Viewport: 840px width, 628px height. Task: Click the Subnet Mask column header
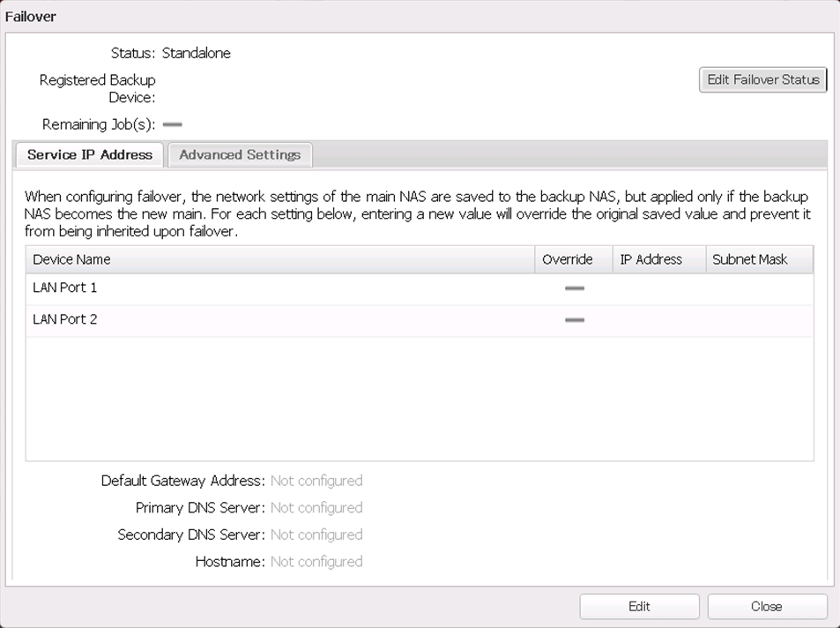[750, 259]
